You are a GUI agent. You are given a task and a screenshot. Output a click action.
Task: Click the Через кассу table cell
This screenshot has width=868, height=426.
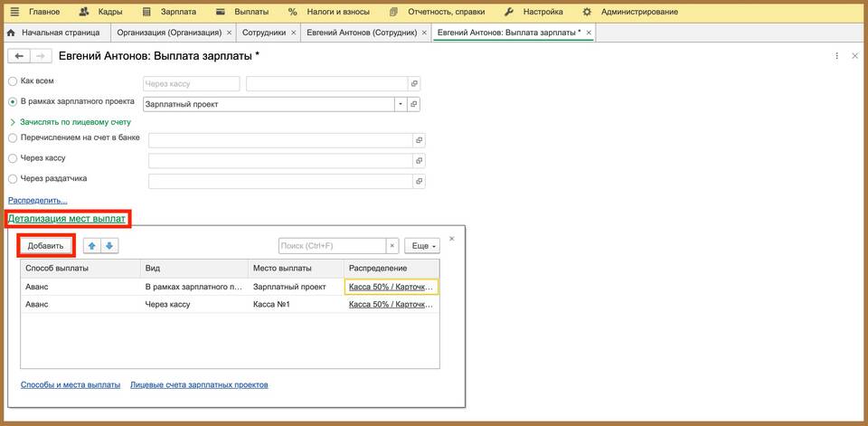pos(194,304)
